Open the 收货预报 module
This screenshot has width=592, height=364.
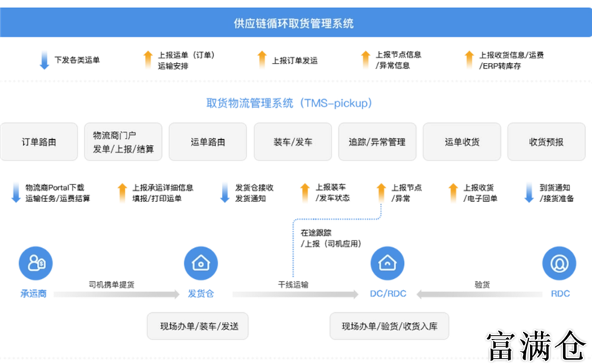tap(546, 141)
